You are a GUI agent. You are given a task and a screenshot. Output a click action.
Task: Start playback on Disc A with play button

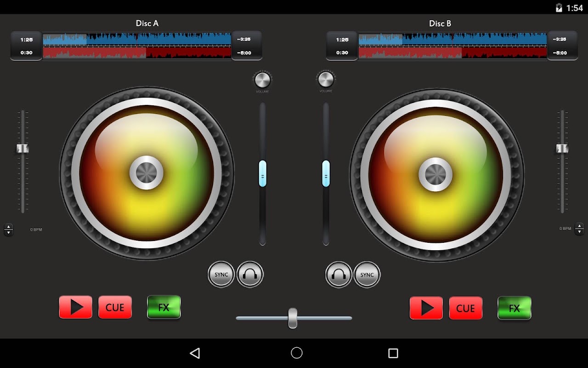[76, 307]
